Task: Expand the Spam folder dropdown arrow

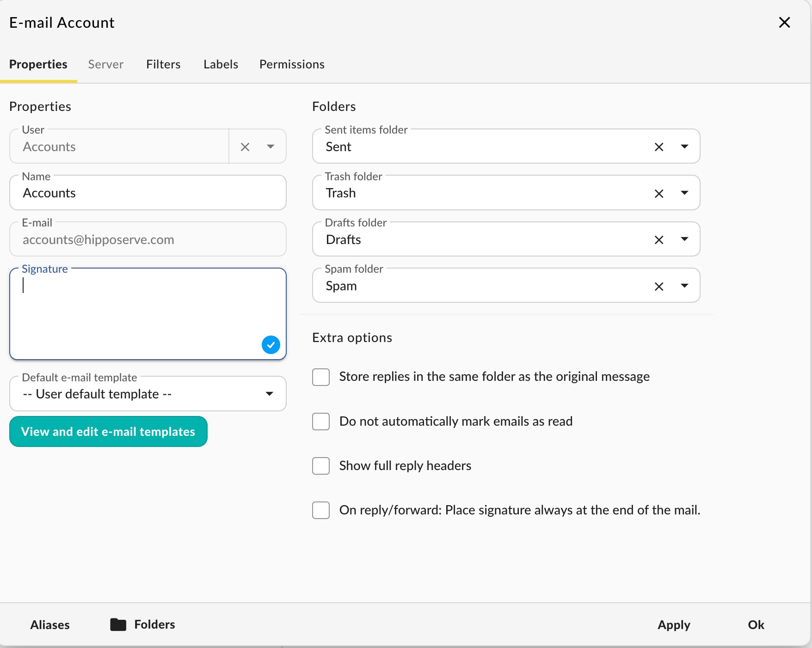Action: click(684, 286)
